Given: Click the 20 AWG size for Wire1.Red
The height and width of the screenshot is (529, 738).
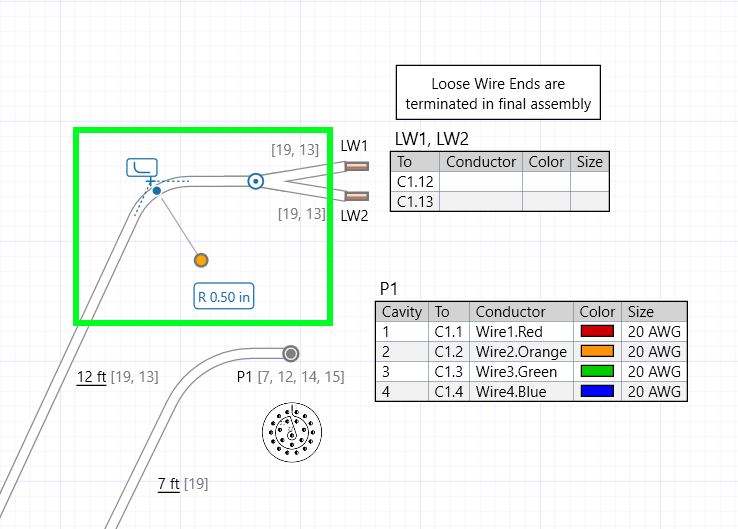Looking at the screenshot, I should (654, 331).
